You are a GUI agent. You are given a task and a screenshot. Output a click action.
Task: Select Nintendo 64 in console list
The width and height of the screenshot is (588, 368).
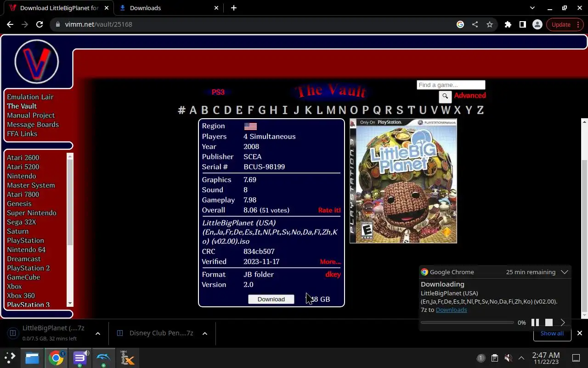point(26,250)
